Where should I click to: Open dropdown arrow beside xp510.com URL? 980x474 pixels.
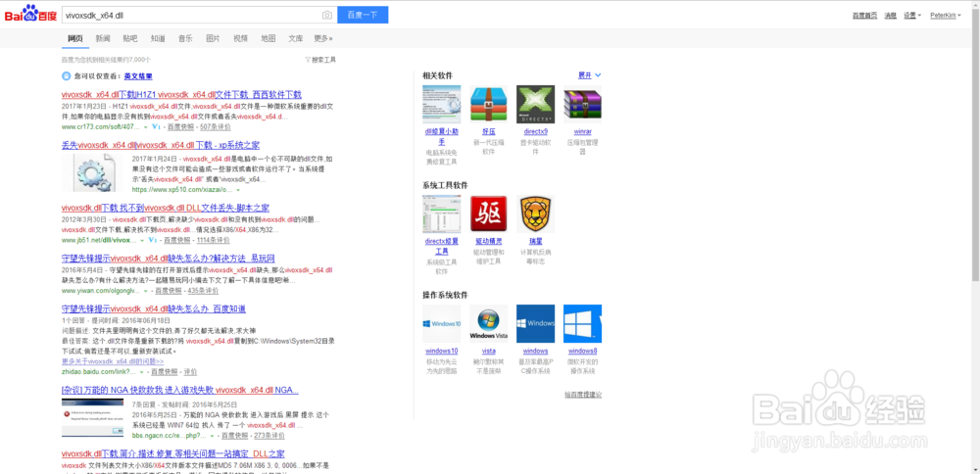click(x=238, y=189)
